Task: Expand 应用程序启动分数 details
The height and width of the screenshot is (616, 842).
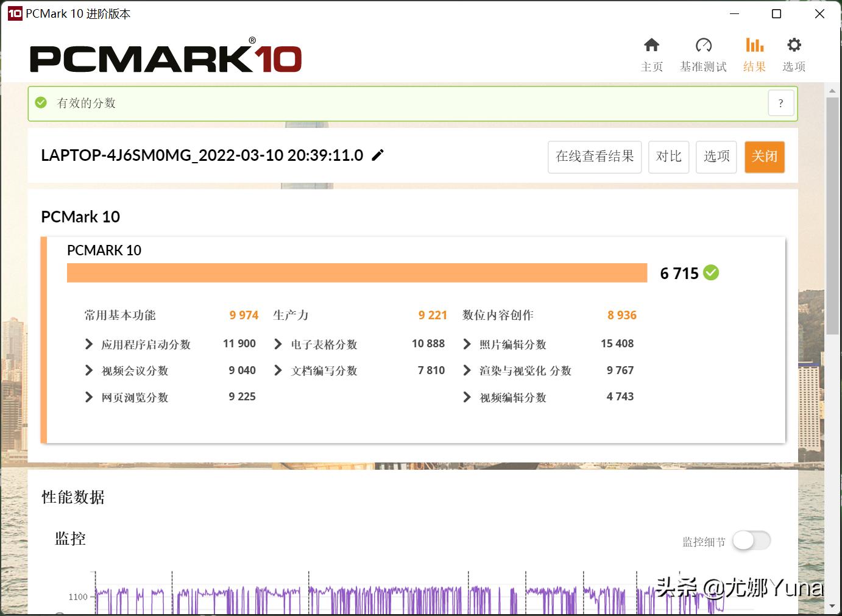Action: pyautogui.click(x=88, y=344)
